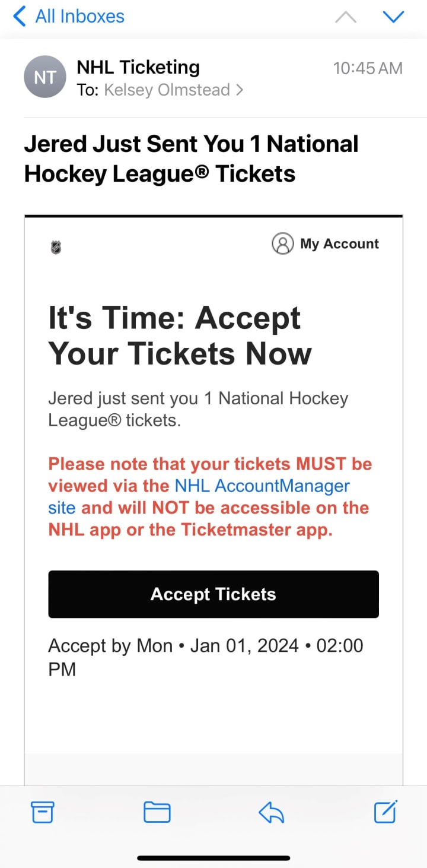Tap the back chevron arrow icon
Image resolution: width=427 pixels, height=868 pixels.
[x=20, y=16]
